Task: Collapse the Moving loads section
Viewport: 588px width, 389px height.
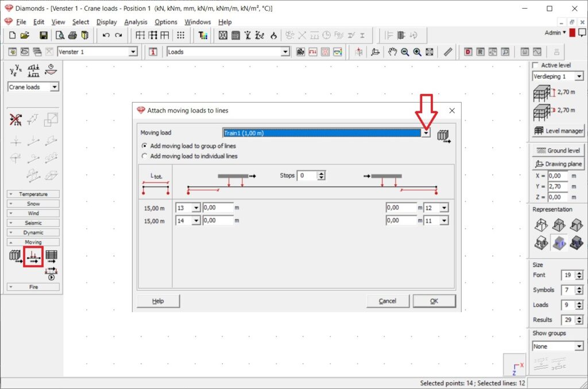Action: (x=33, y=242)
